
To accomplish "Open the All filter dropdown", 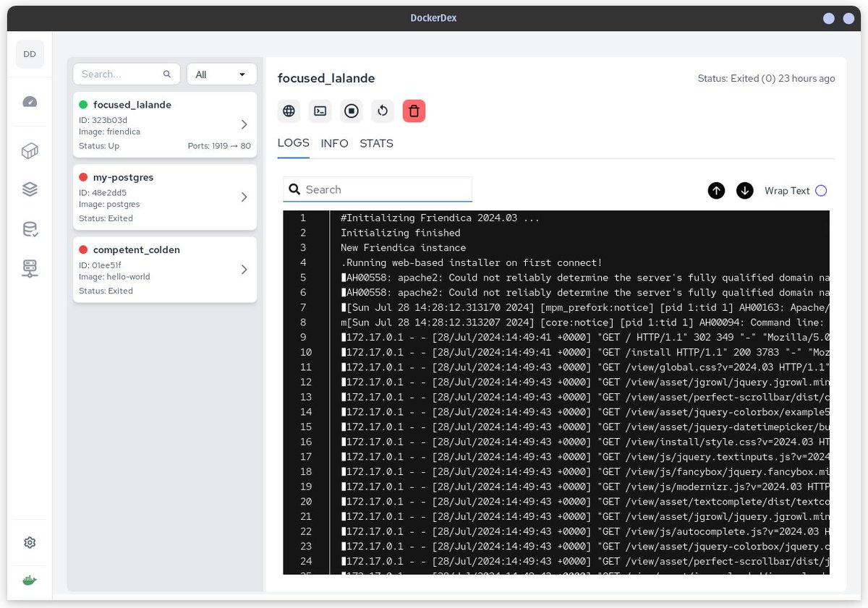I will [x=221, y=74].
